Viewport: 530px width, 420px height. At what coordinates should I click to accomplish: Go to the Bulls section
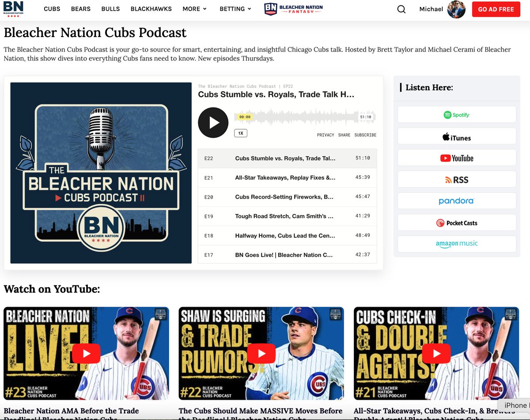click(110, 9)
